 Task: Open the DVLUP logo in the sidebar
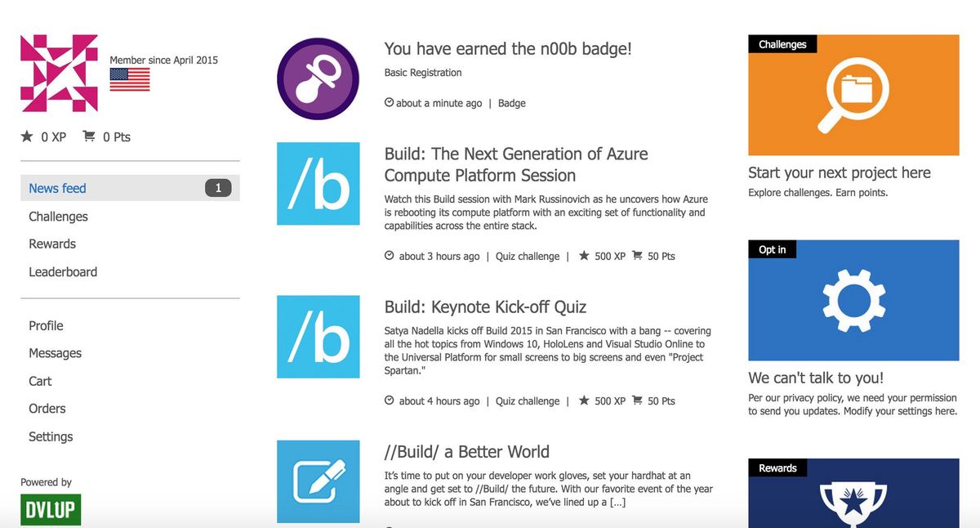point(51,508)
